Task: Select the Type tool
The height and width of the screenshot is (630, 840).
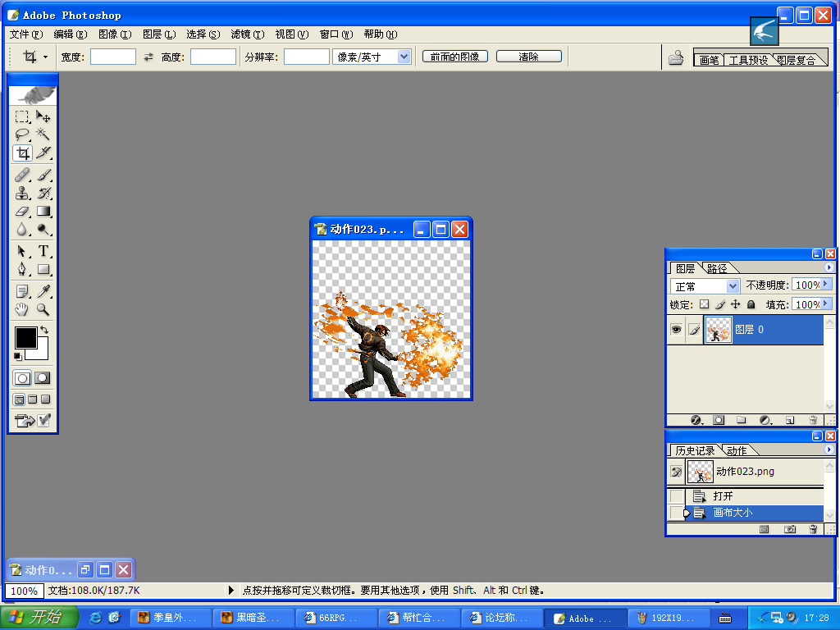Action: point(43,251)
